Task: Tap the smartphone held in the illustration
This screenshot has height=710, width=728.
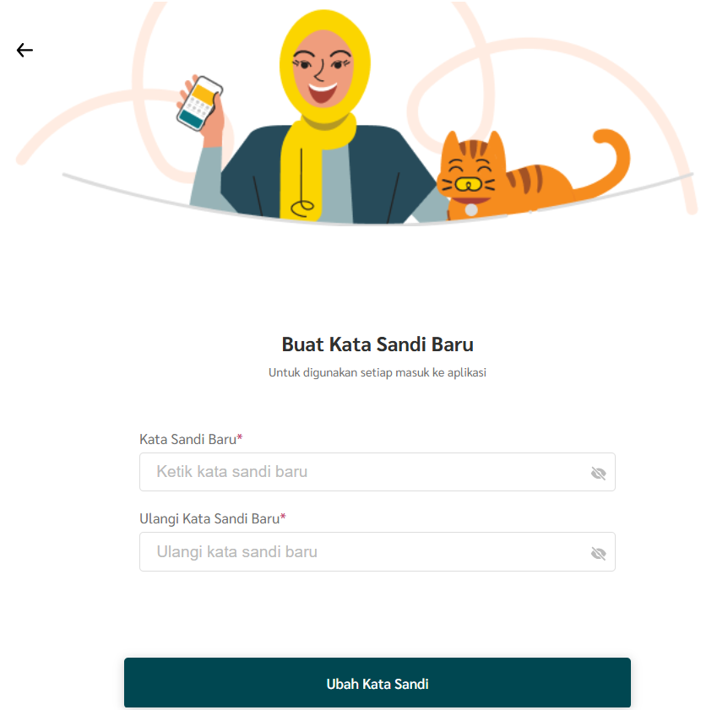Action: 199,103
